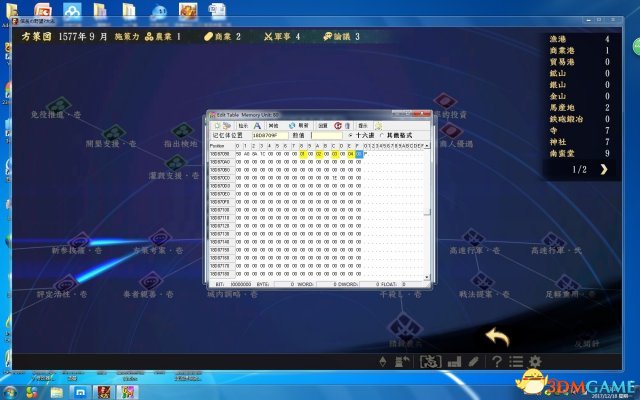Click the 其他 toolbar button

tap(274, 125)
